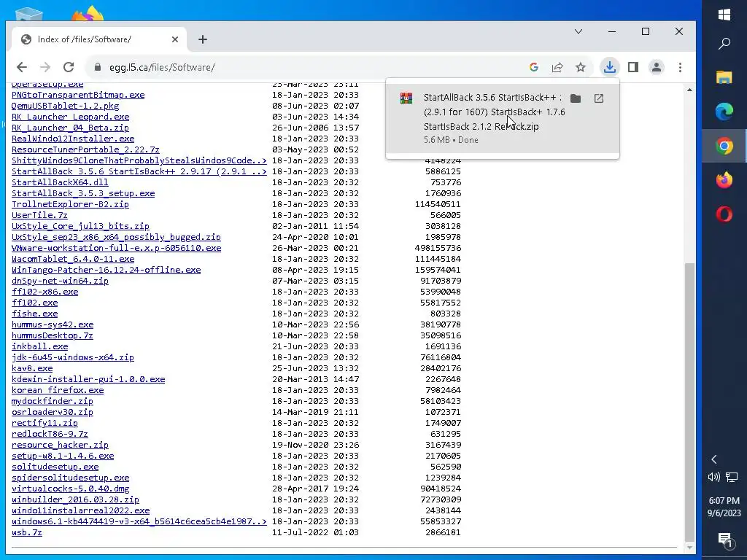747x560 pixels.
Task: Click hummus-sys42.exe link
Action: click(x=53, y=324)
